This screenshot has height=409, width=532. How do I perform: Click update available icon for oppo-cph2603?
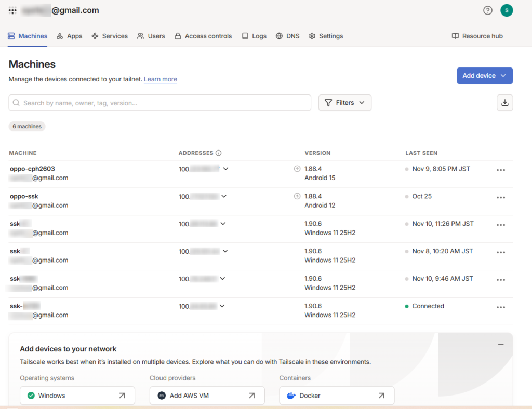[297, 169]
